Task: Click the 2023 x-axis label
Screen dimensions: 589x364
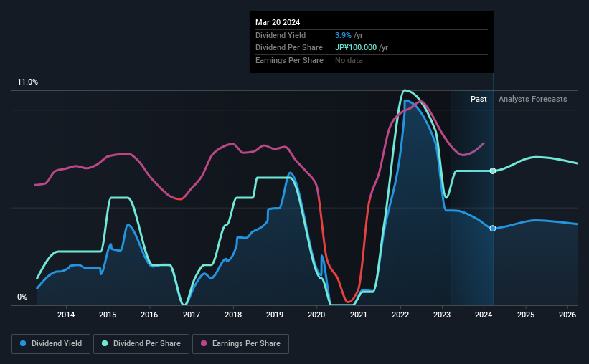Action: click(x=442, y=315)
